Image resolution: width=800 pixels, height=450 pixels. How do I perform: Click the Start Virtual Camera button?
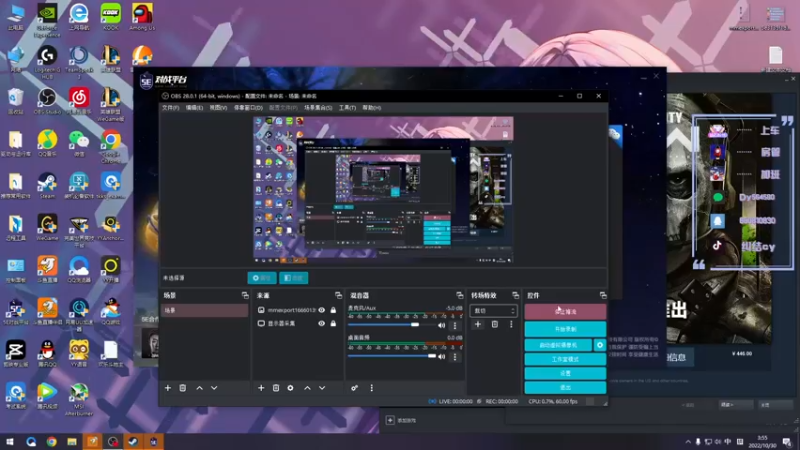[x=558, y=345]
